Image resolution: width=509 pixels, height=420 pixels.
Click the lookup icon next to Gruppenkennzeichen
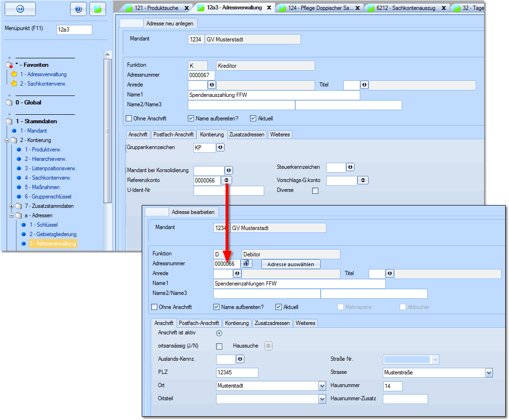[220, 148]
